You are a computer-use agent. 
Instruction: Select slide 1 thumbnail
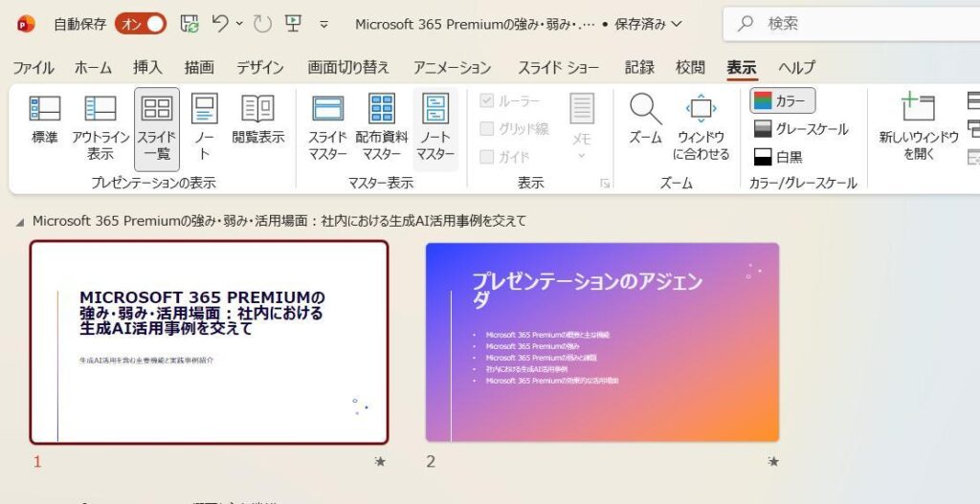pos(210,342)
